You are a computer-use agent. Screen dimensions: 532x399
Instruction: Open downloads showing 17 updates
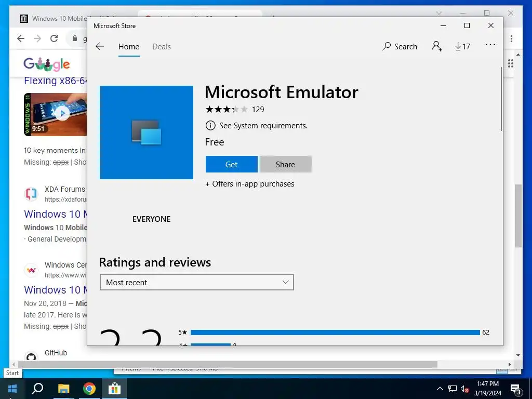[x=463, y=46]
